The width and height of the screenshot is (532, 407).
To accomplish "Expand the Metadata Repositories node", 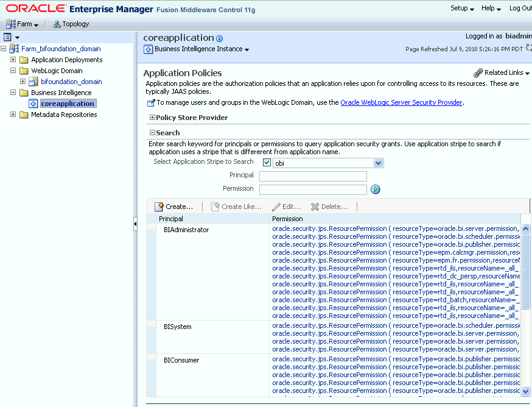I will [x=13, y=115].
